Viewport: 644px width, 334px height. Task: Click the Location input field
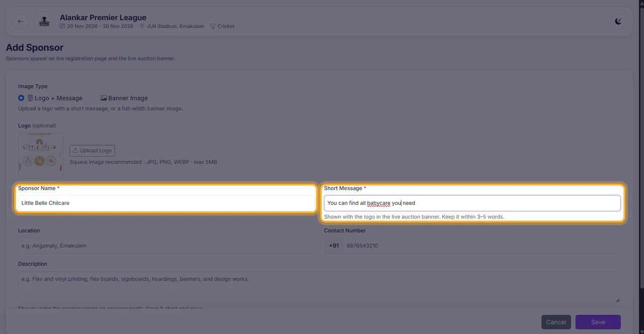(167, 246)
